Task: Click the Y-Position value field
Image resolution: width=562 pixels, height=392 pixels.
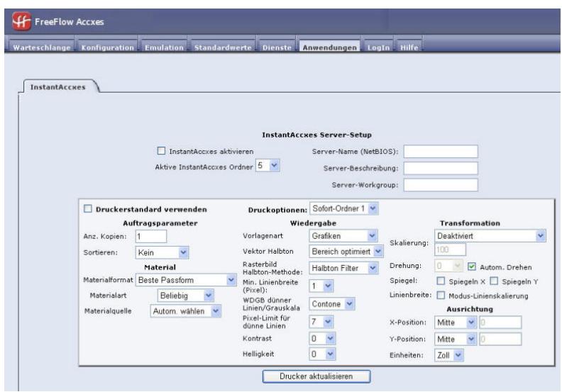Action: [x=500, y=339]
